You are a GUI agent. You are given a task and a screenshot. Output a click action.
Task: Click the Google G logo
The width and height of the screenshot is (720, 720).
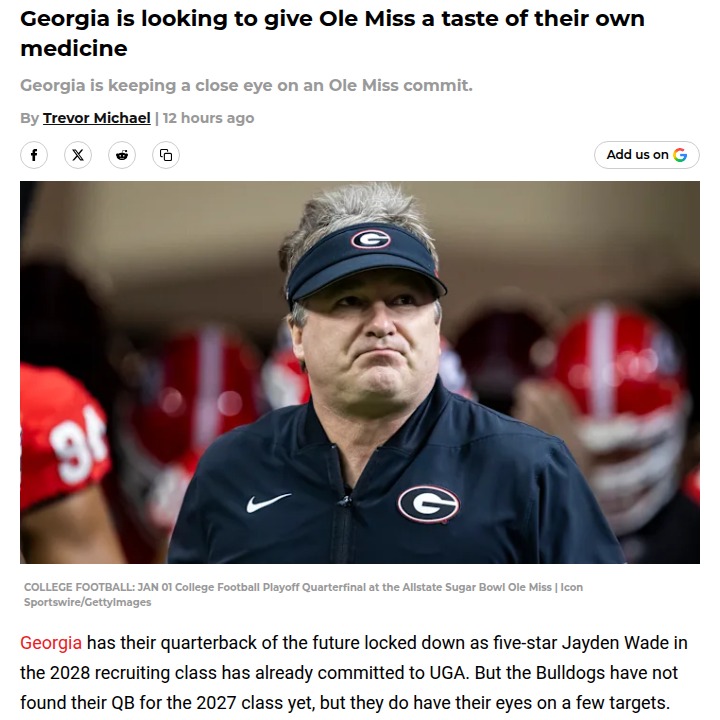tap(680, 155)
